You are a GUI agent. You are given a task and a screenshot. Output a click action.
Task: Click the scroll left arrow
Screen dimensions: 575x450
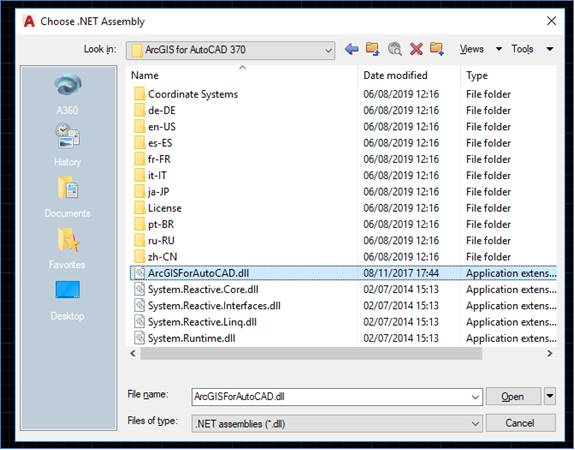(133, 354)
